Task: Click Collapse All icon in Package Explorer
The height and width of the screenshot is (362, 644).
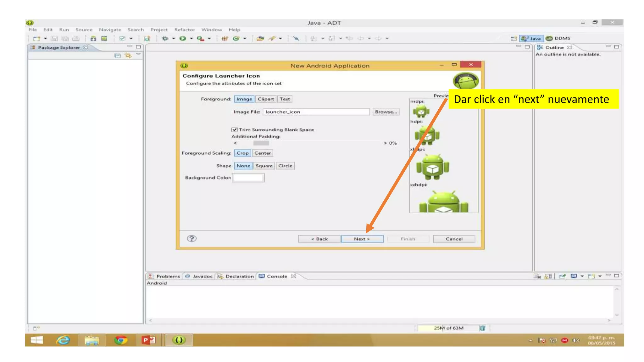Action: (118, 55)
